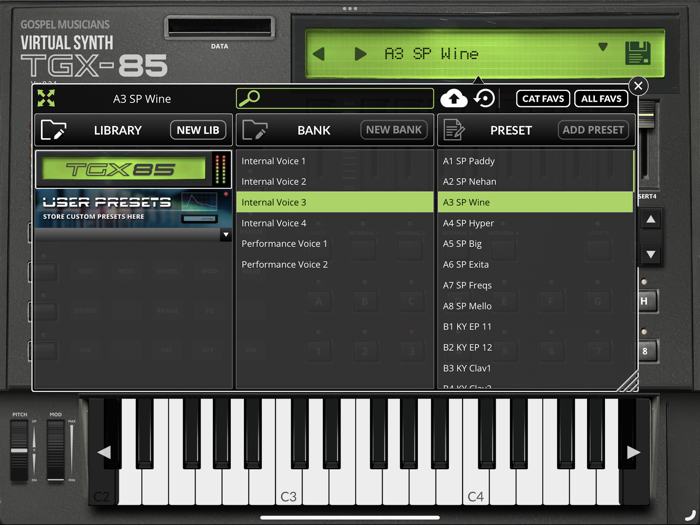The image size is (700, 525).
Task: Close the preset browser with X button
Action: [x=638, y=85]
